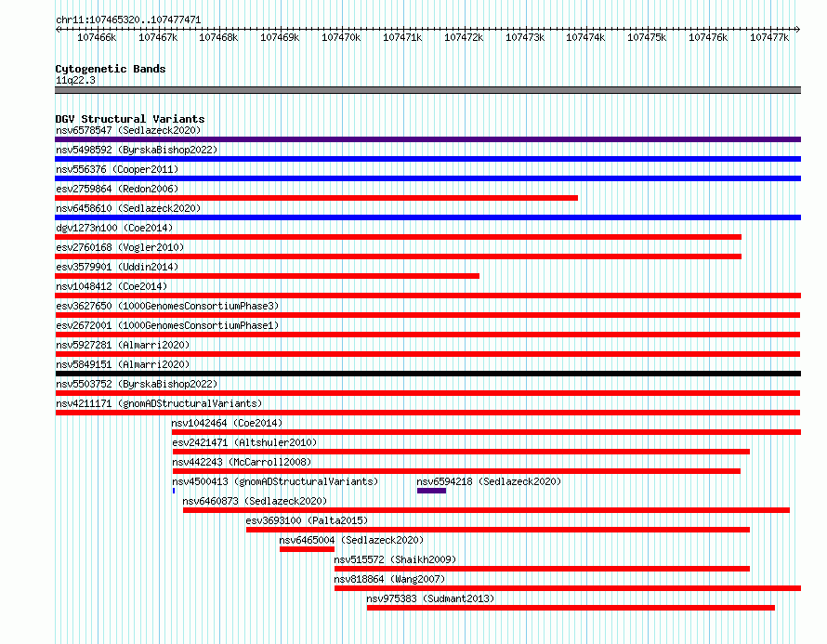Screen dimensions: 827x644
Task: Open esv2672001 (1000GenomesConsortiumPhase1) entry
Action: click(x=167, y=325)
